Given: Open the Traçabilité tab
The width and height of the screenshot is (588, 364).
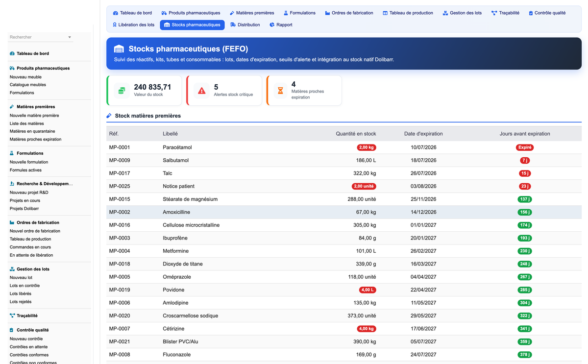Looking at the screenshot, I should click(x=506, y=13).
